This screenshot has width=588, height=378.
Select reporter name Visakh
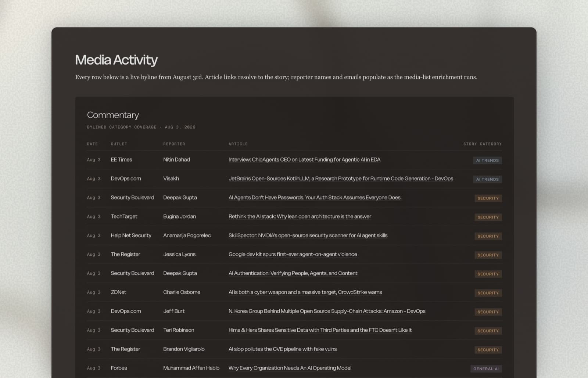point(171,179)
